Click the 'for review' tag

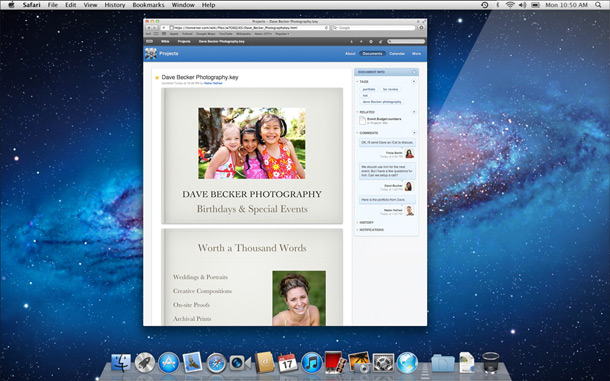click(x=390, y=90)
